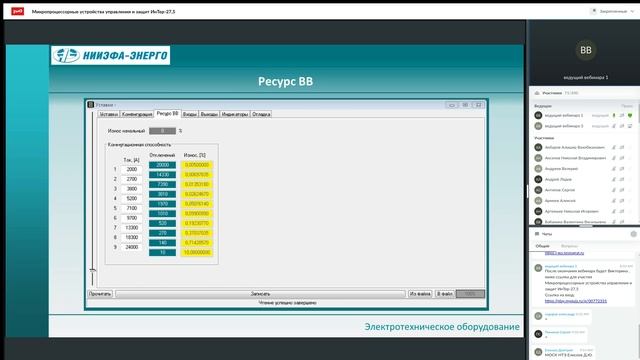This screenshot has width=640, height=360.
Task: Open the Выходы tab
Action: point(209,114)
